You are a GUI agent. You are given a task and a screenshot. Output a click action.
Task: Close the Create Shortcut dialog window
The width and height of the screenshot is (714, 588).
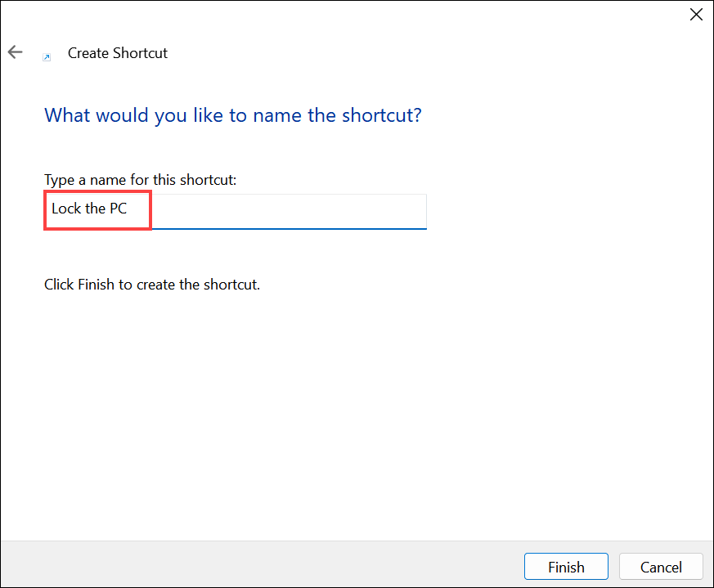point(696,15)
